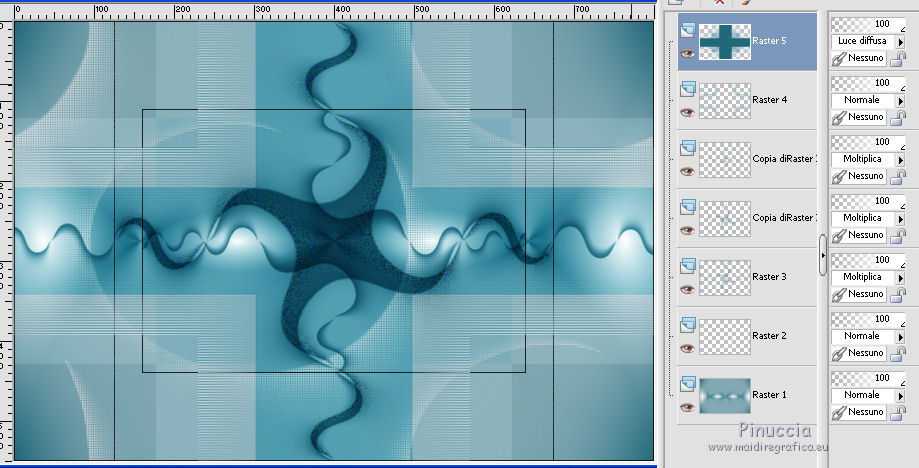919x468 pixels.
Task: Select the Raster 1 background thumbnail
Action: (x=725, y=396)
